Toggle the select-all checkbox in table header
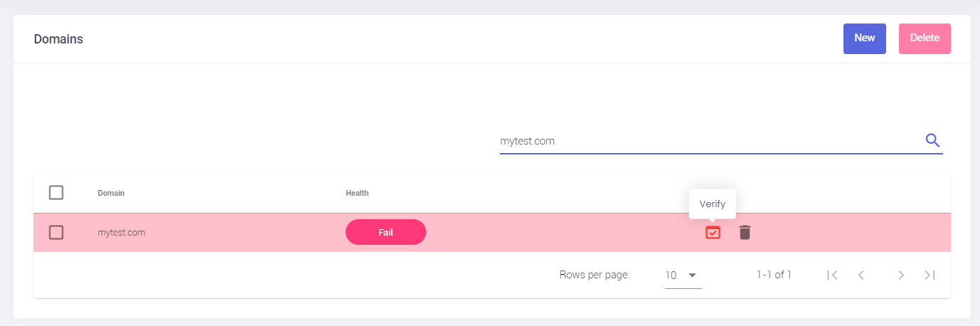The width and height of the screenshot is (980, 326). (x=56, y=192)
